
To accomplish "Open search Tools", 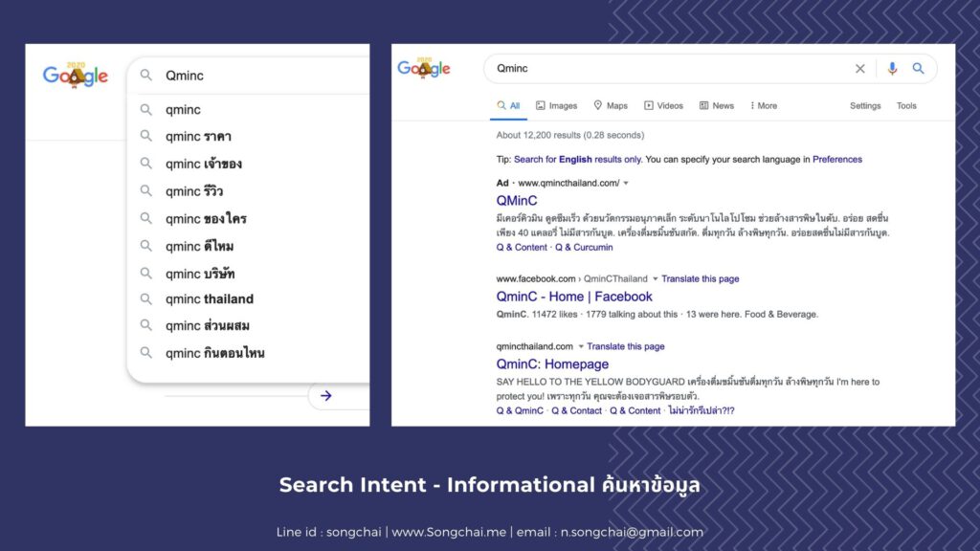I will (906, 105).
